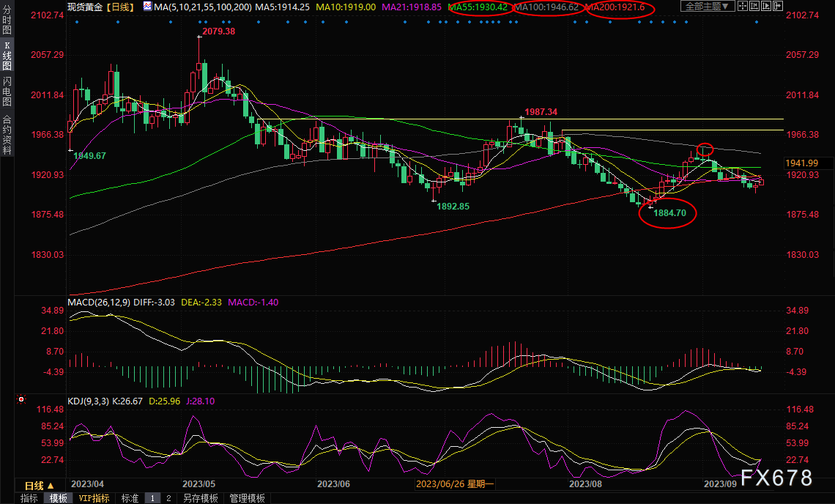This screenshot has height=504, width=835.
Task: Open the VIP指标 tab
Action: click(x=94, y=498)
